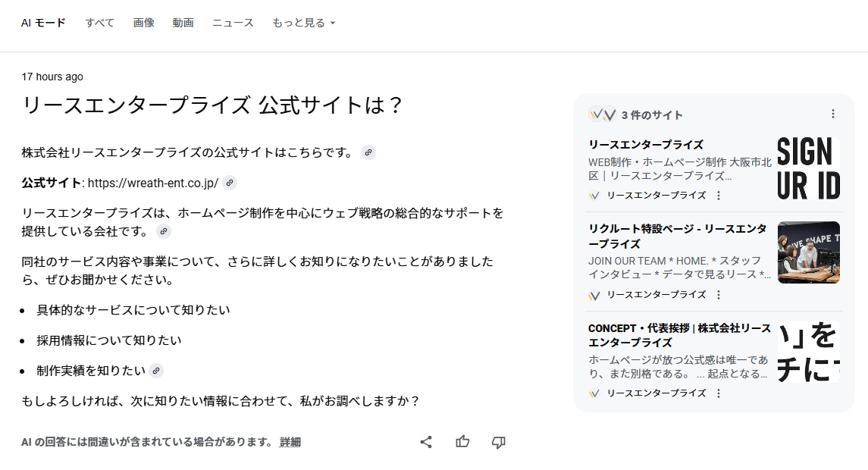Click the 詳細 link in AI disclaimer

pos(290,442)
